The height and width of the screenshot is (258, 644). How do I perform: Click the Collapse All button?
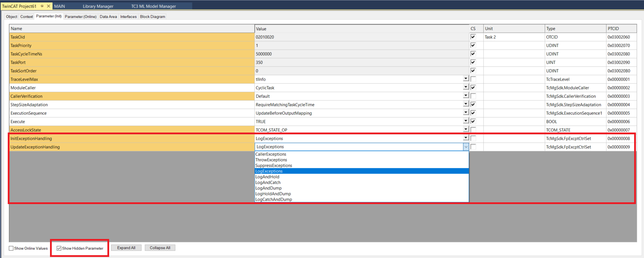[160, 248]
